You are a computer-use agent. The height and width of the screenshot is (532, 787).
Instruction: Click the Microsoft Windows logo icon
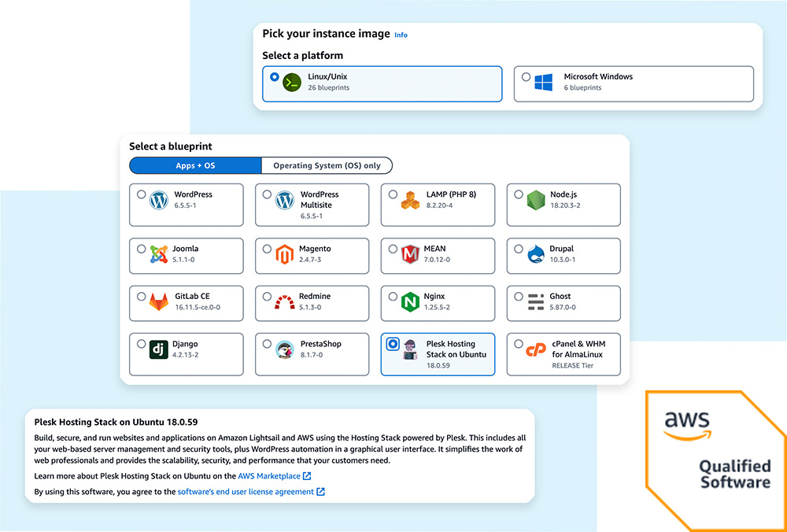(x=543, y=83)
